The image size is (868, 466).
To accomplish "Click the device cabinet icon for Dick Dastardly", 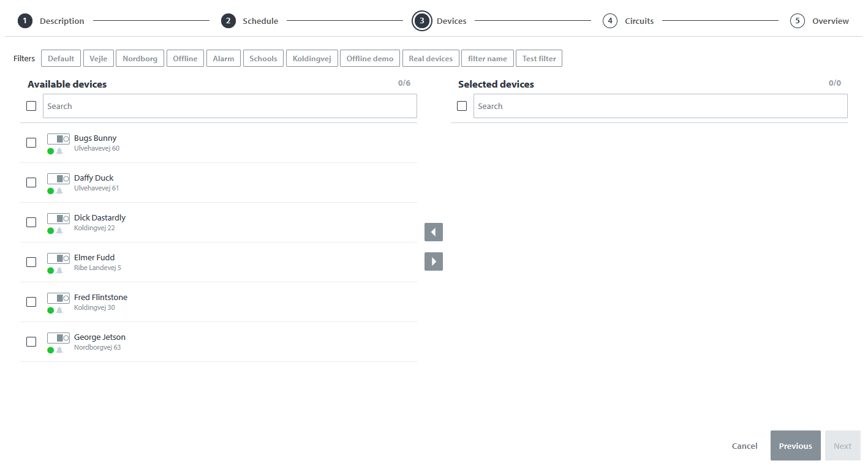I will (x=58, y=219).
